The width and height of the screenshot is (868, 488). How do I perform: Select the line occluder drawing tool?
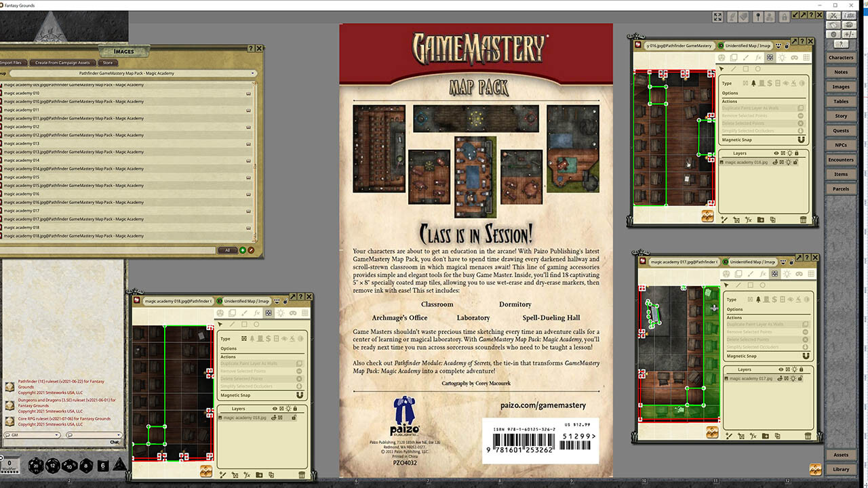(231, 325)
